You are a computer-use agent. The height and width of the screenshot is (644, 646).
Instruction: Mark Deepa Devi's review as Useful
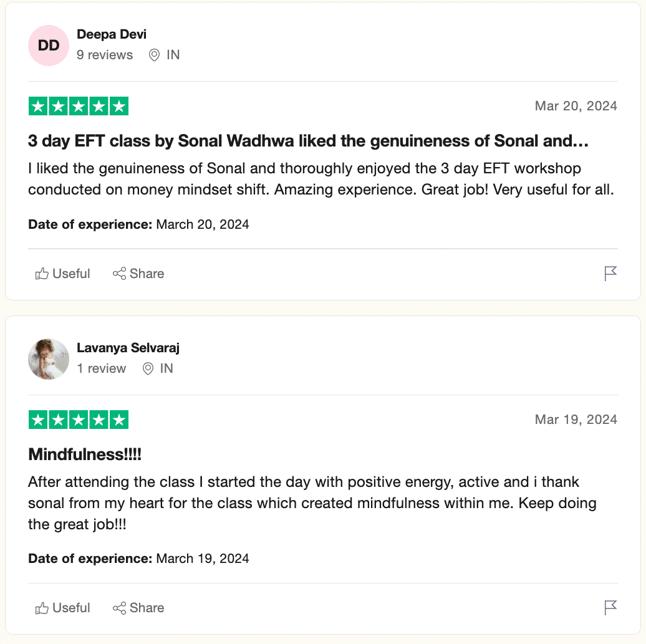[63, 274]
